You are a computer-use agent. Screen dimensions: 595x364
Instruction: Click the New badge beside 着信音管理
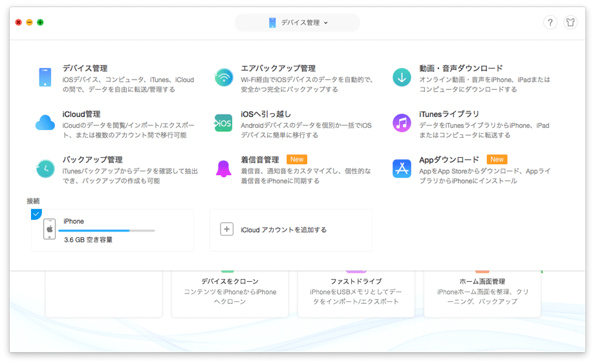[x=297, y=160]
